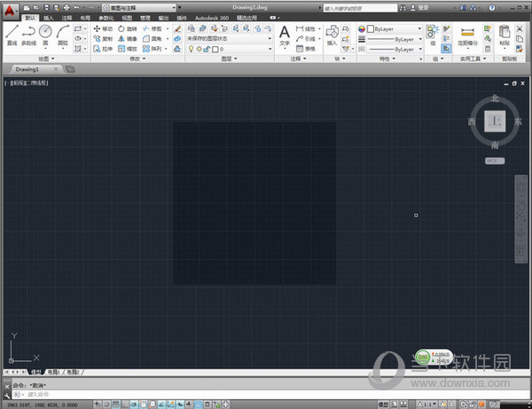The height and width of the screenshot is (409, 532).
Task: Click the WCS button below the view cube
Action: [495, 161]
